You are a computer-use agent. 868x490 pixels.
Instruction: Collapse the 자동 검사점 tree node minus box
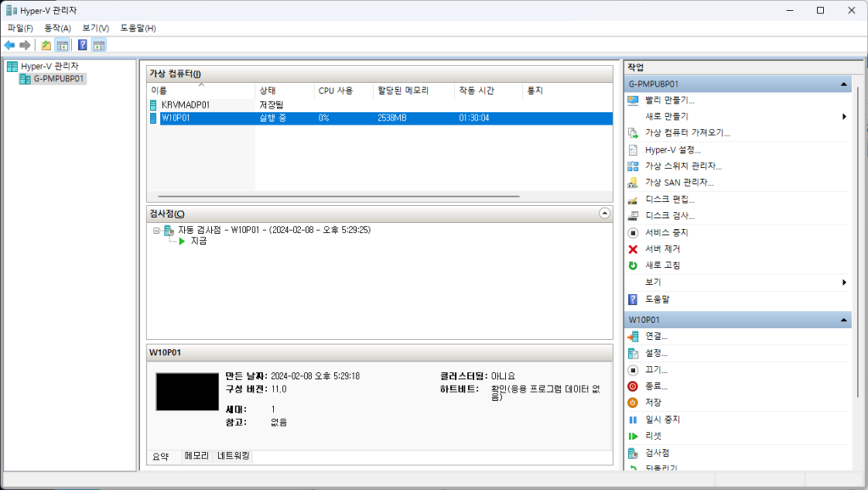click(x=157, y=231)
